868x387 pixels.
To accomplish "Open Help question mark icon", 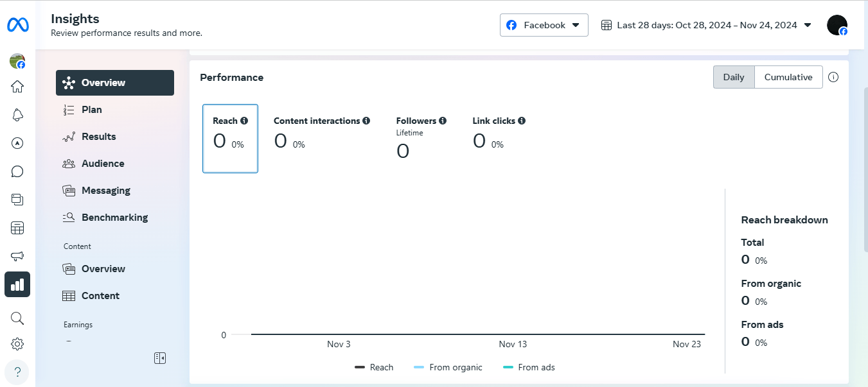I will (x=17, y=372).
